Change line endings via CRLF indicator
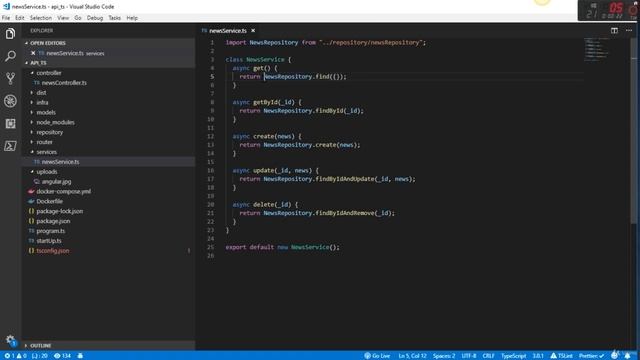 pos(488,356)
